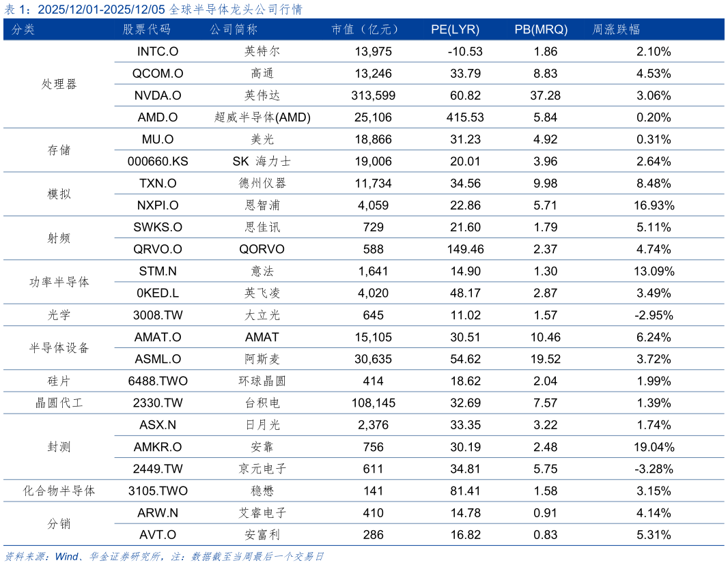Select the 2449.TW stock code cell
Screen dimensions: 728x565
click(158, 469)
